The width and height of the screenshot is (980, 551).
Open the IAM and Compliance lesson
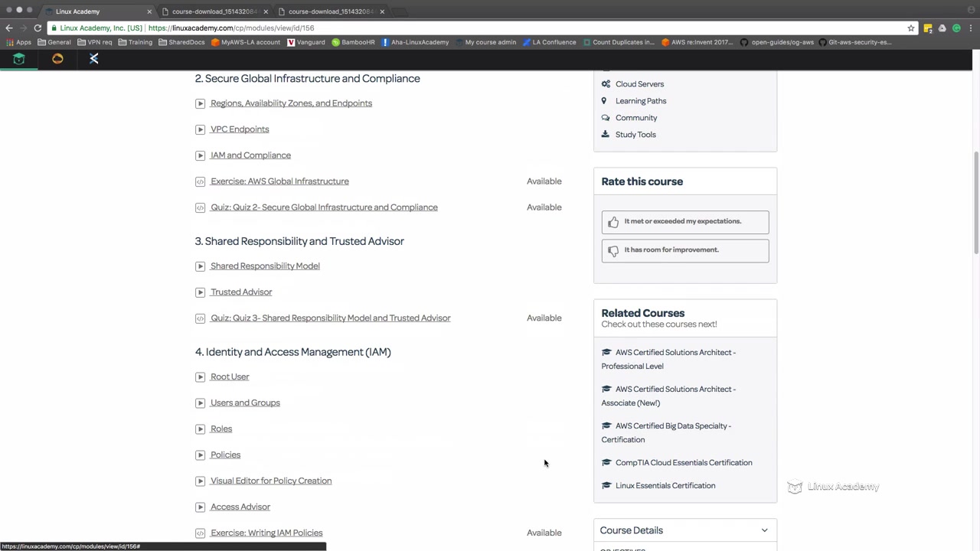tap(250, 155)
